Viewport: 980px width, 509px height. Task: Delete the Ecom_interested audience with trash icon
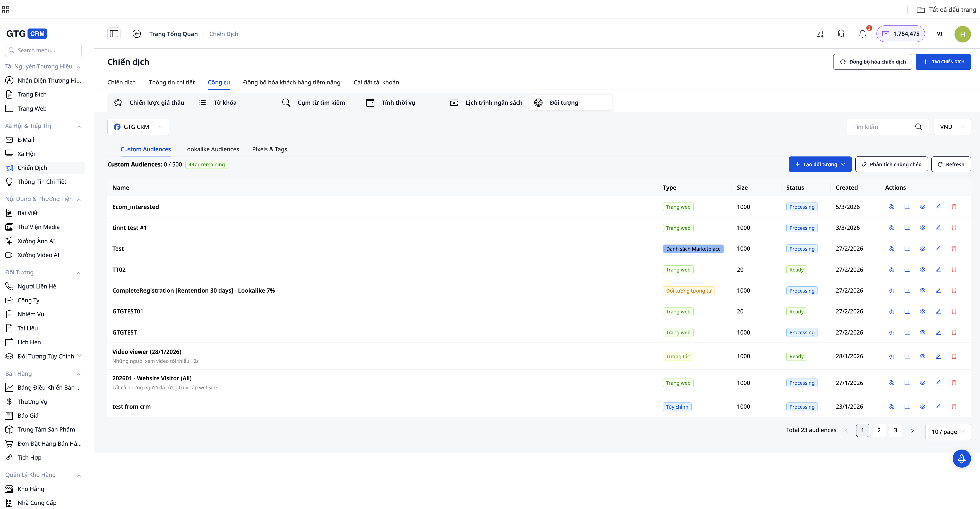click(x=954, y=207)
